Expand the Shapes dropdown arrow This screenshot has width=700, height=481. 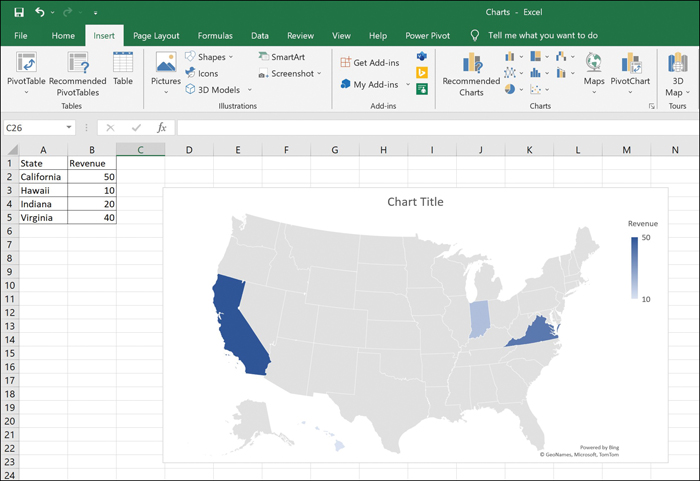(231, 57)
